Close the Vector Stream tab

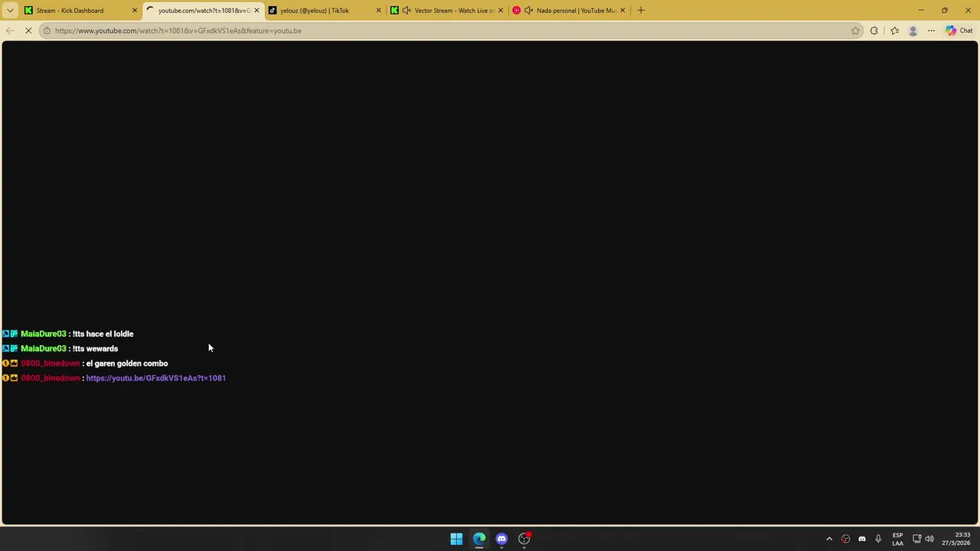click(x=501, y=10)
